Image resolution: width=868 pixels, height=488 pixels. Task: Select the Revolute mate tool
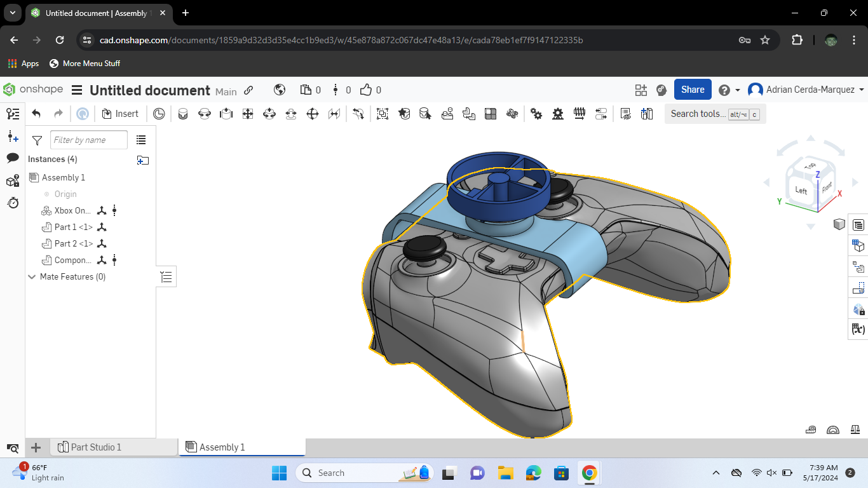coord(205,114)
